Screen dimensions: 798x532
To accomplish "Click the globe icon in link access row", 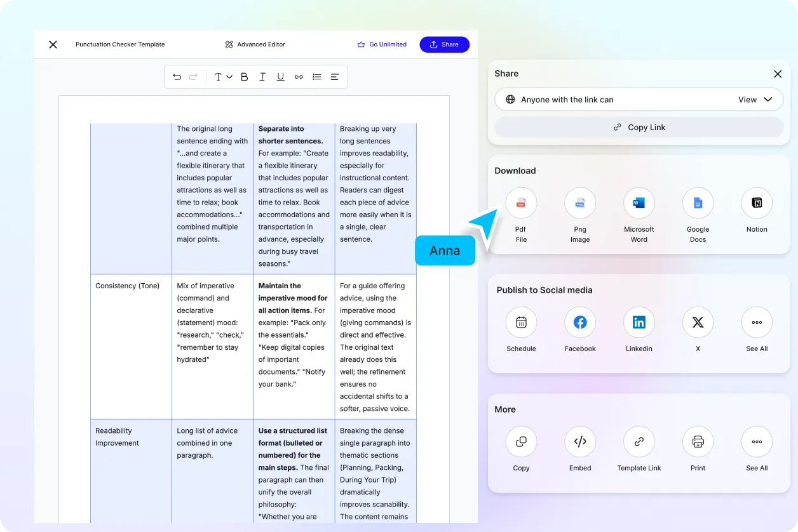I will pyautogui.click(x=510, y=100).
